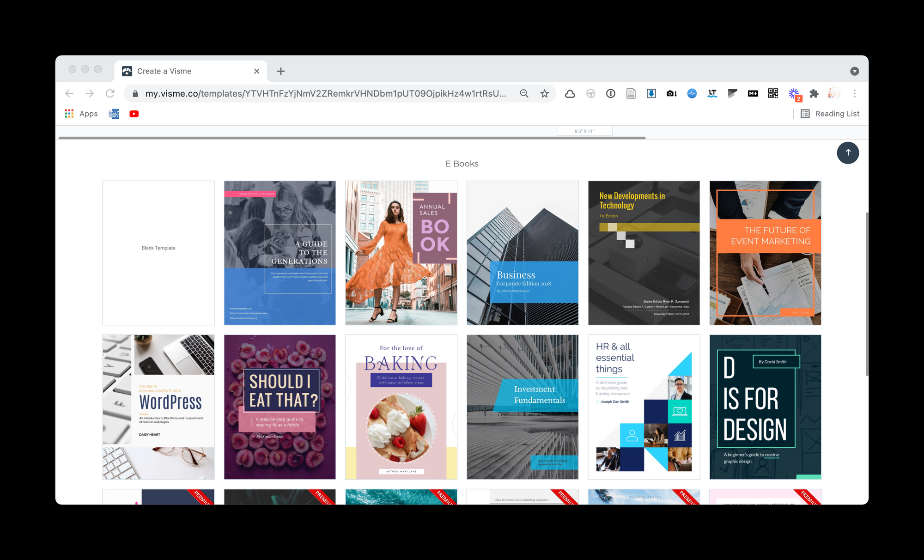Viewport: 924px width, 560px height.
Task: Open the D is for Design template
Action: [x=766, y=407]
